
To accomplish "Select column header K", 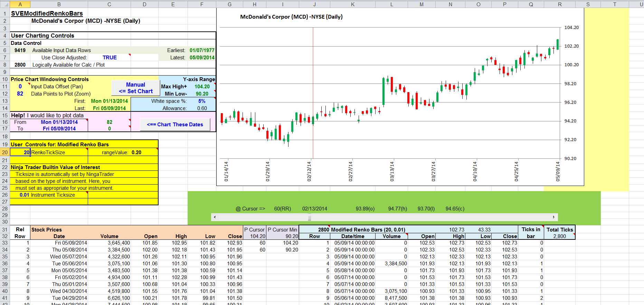I will (x=353, y=4).
